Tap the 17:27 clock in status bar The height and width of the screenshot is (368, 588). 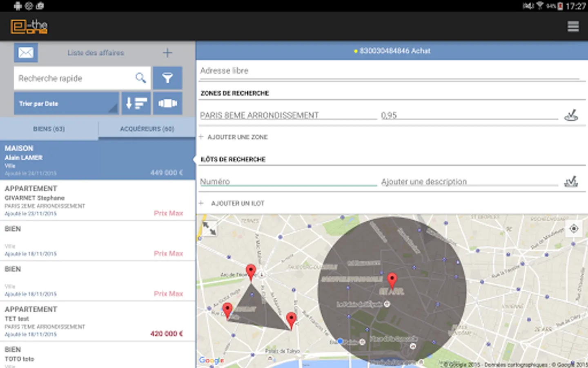[576, 6]
